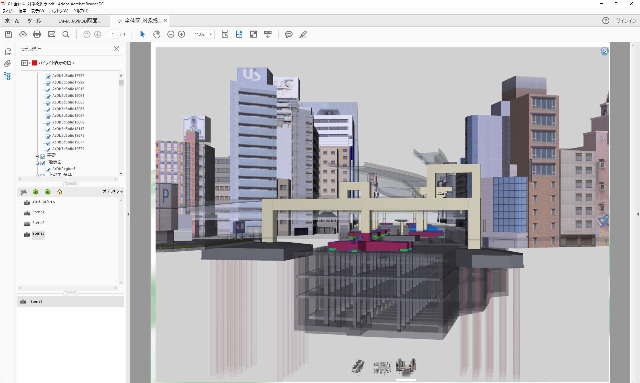Open the 表示 (View) menu
The image size is (640, 383).
click(x=38, y=11)
